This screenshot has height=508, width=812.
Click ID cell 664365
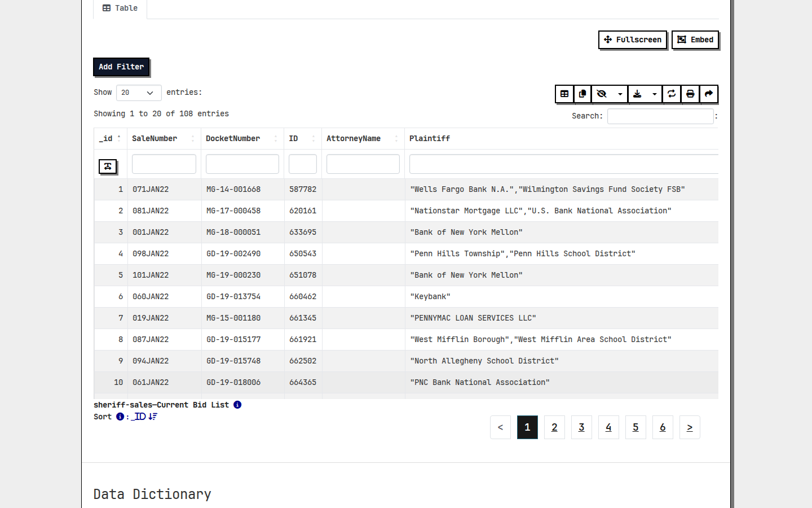(303, 383)
